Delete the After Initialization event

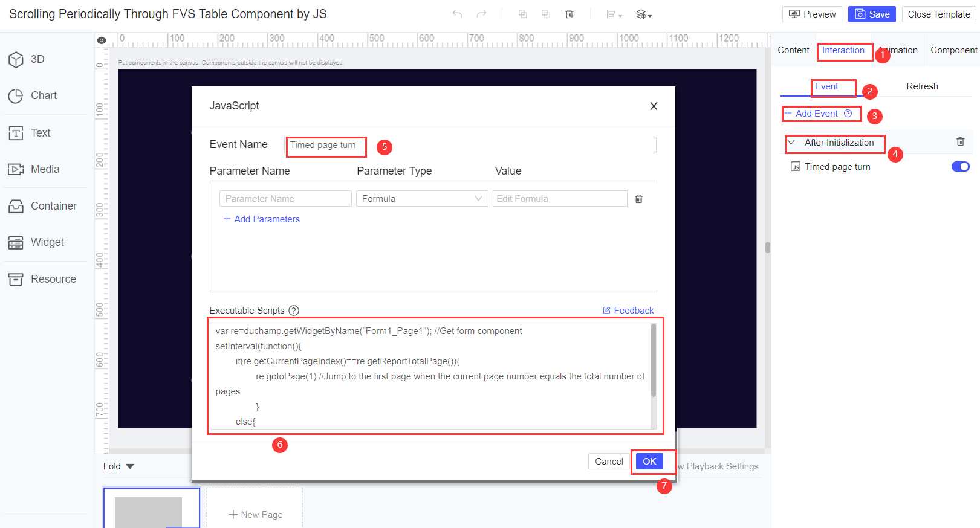point(960,141)
